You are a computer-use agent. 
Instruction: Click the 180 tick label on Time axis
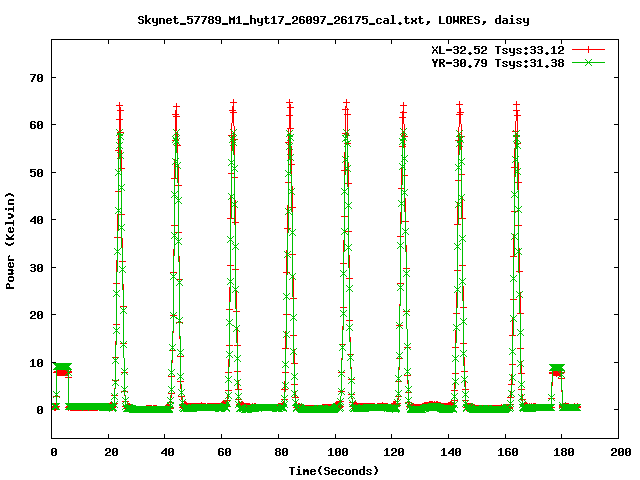(564, 452)
